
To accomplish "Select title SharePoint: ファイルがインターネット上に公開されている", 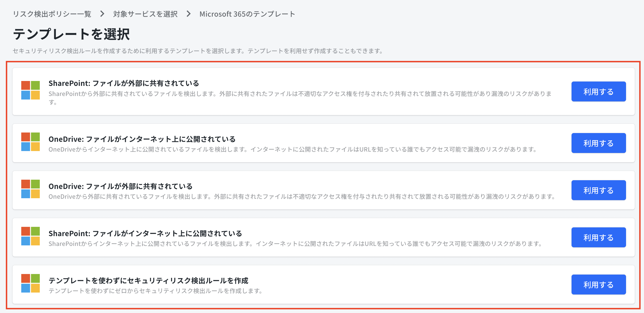I will (145, 233).
